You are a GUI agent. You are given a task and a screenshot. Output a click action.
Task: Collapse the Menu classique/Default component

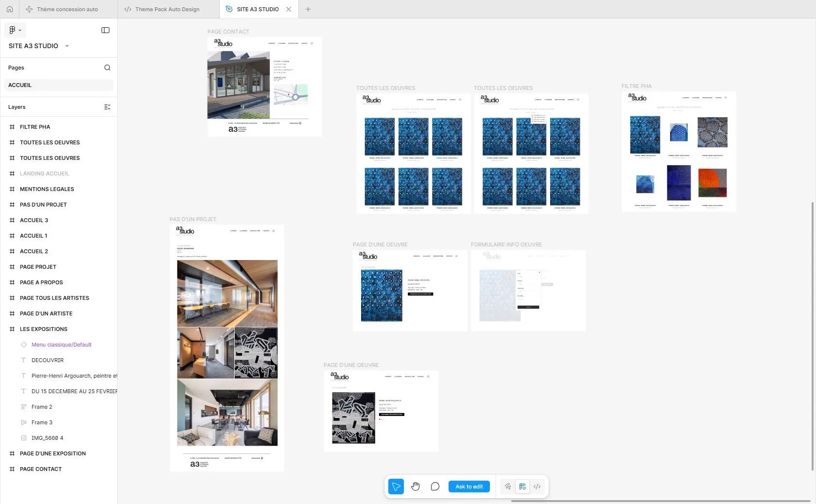[16, 345]
